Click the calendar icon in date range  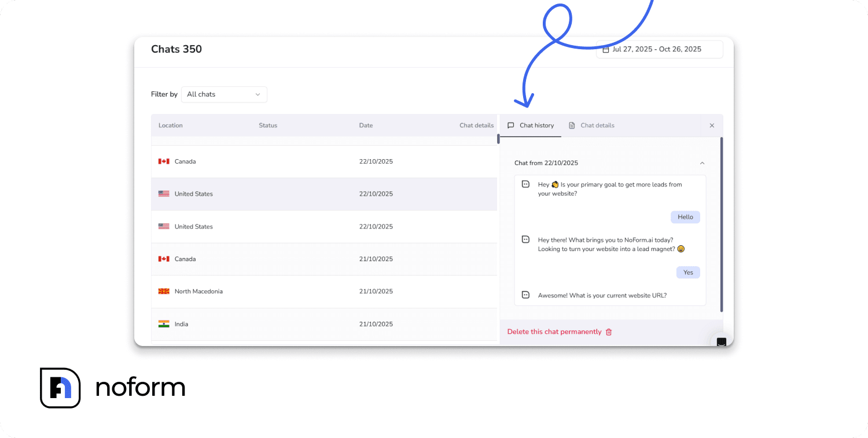[606, 50]
